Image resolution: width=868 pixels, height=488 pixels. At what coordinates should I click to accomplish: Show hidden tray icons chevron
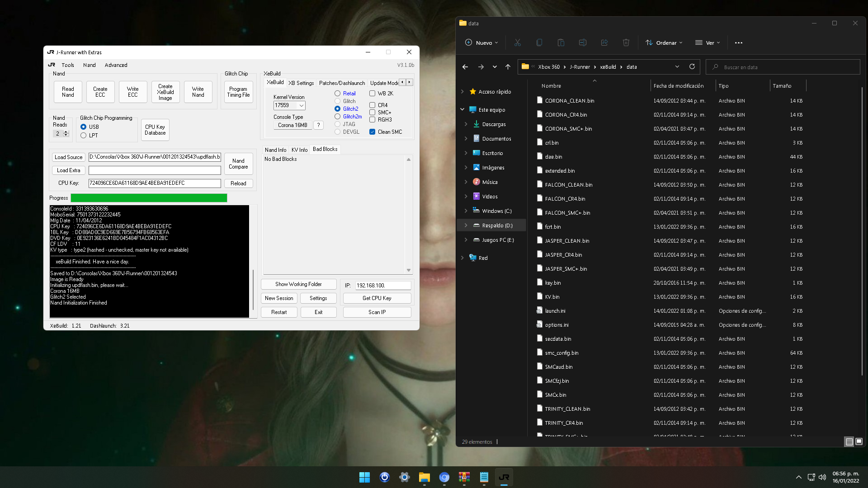click(x=799, y=477)
